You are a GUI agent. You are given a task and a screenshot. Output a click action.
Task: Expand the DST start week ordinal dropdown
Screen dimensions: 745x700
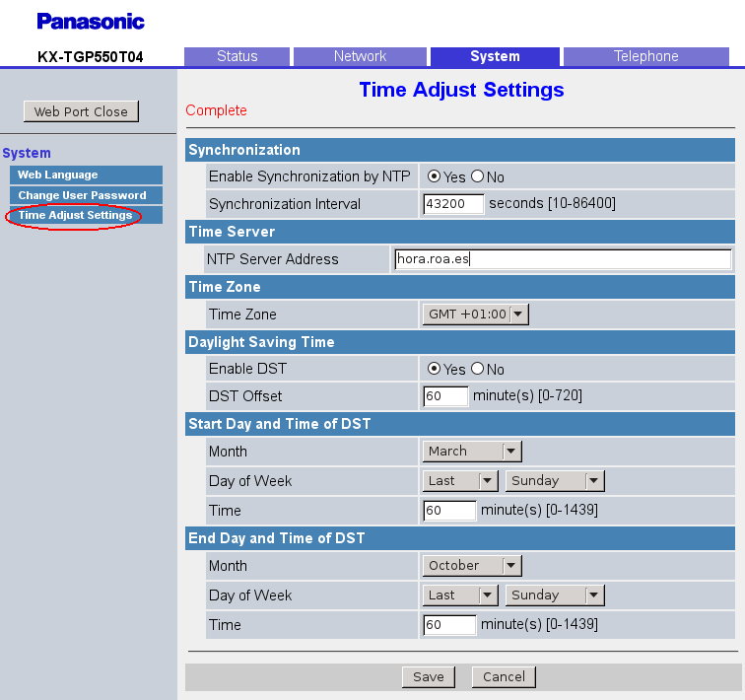point(461,481)
